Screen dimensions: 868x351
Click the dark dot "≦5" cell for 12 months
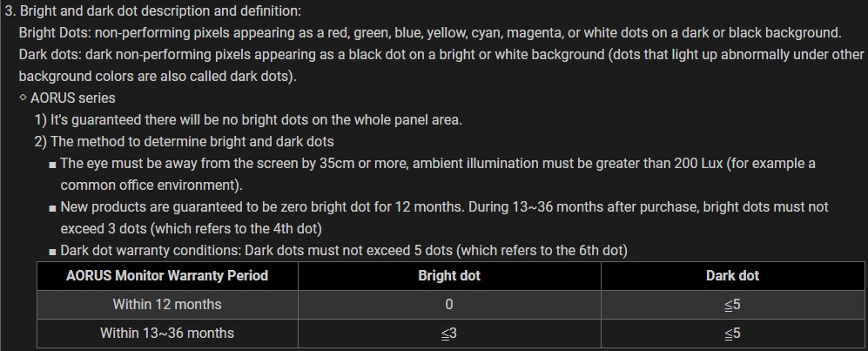[x=732, y=305]
